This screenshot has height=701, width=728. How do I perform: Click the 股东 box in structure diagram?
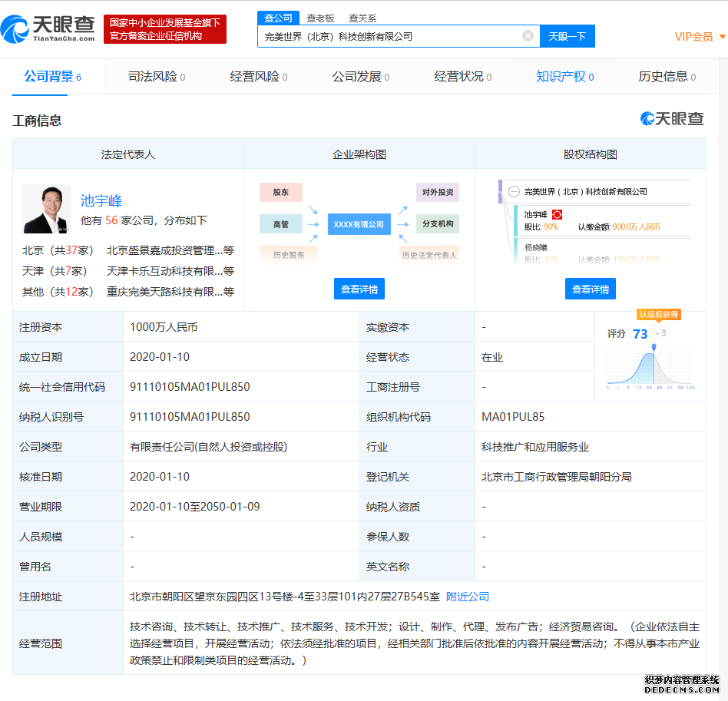pos(281,192)
